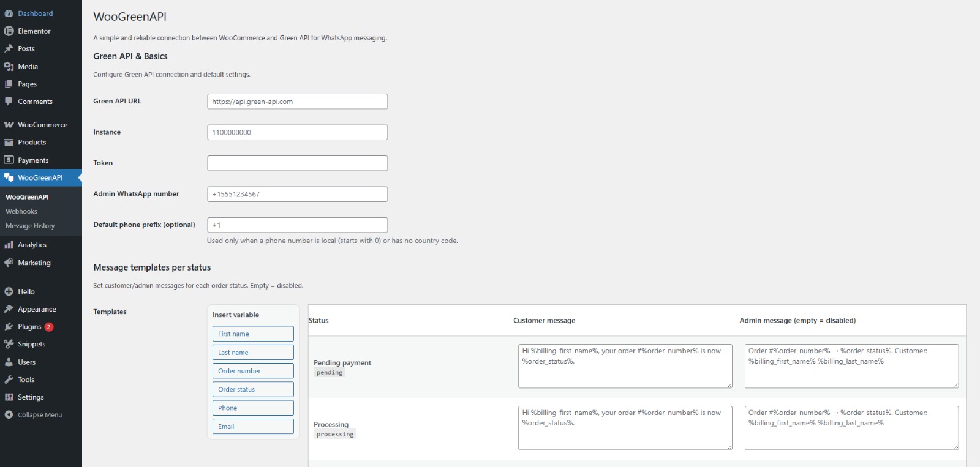980x467 pixels.
Task: Click the 'Message templates per status' heading
Action: click(x=152, y=267)
